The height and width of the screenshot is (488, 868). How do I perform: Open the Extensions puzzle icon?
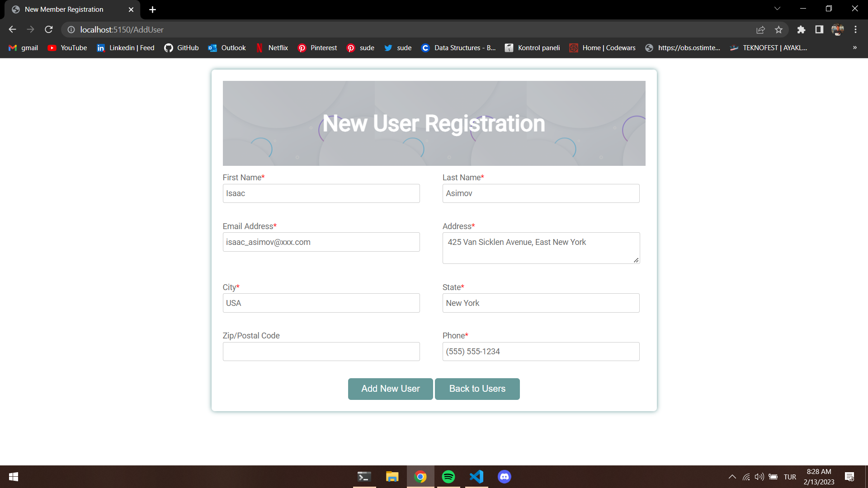[x=801, y=30]
